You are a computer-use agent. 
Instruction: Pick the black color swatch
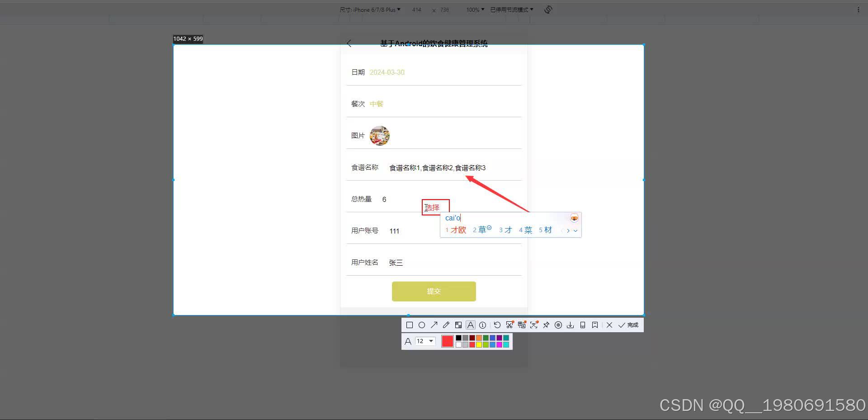click(x=458, y=338)
